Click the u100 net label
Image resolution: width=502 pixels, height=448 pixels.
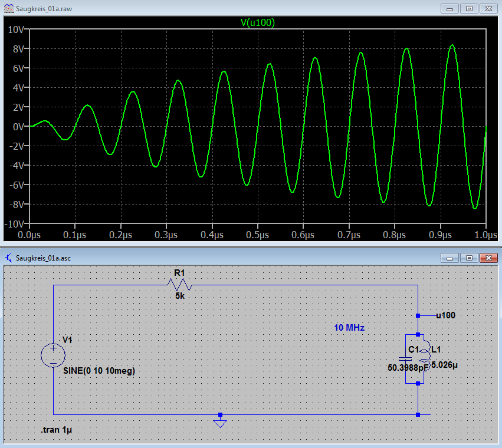445,315
